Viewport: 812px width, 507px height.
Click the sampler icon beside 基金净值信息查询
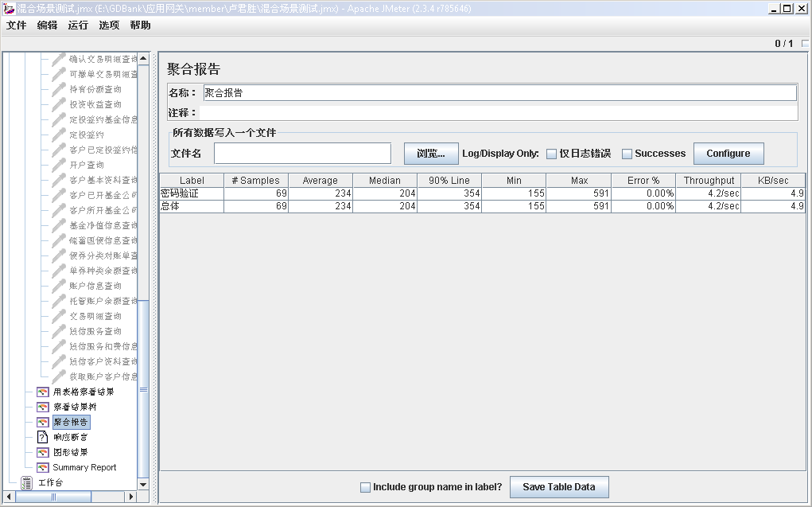pyautogui.click(x=59, y=225)
